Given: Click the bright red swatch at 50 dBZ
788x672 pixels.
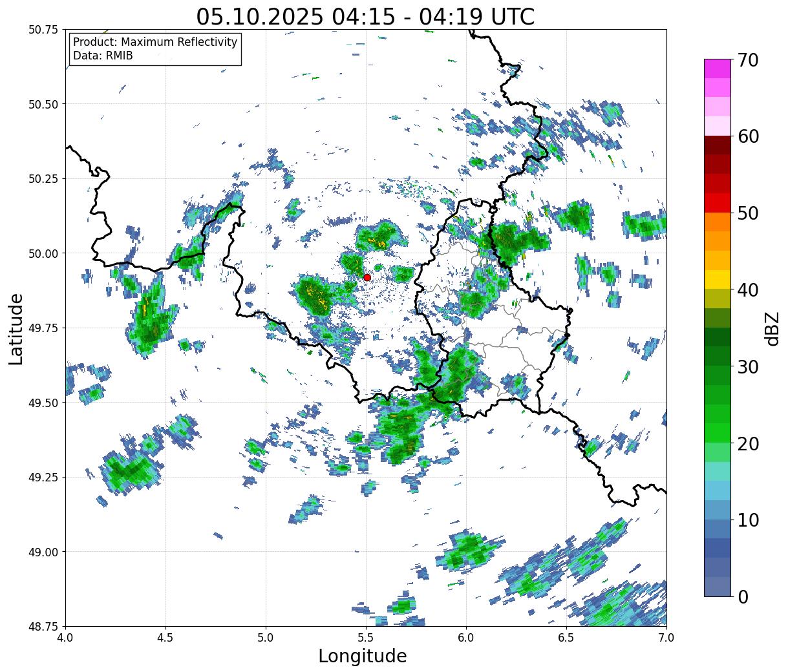Looking at the screenshot, I should (718, 203).
